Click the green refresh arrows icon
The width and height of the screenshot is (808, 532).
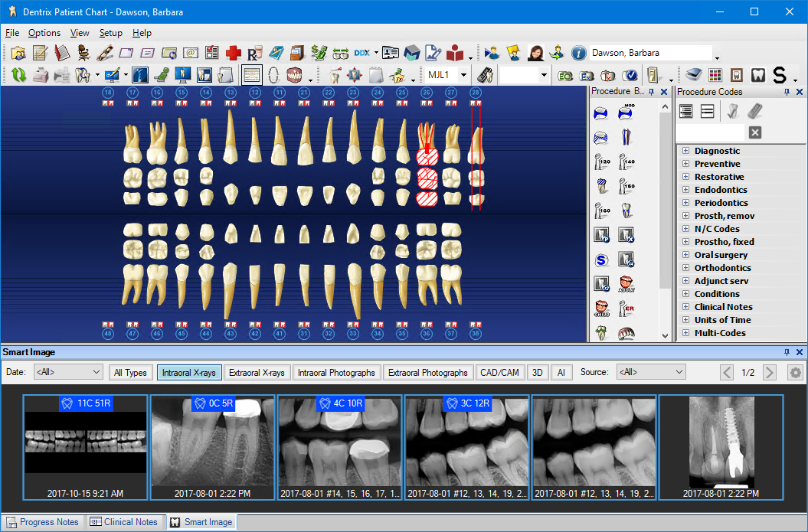[18, 75]
